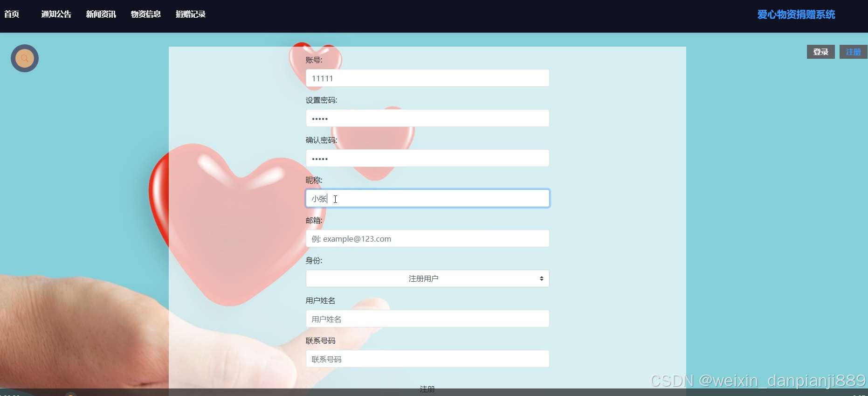
Task: Open the 物资信息 menu item
Action: pyautogui.click(x=146, y=14)
